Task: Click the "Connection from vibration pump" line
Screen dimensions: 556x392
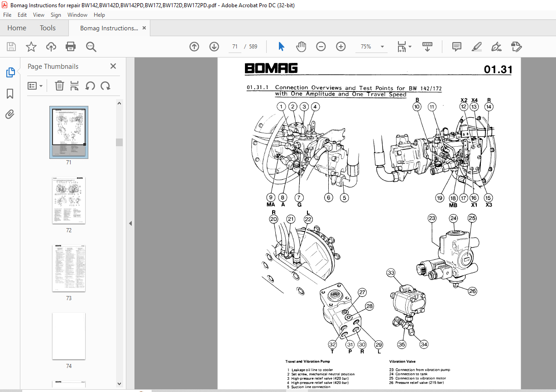Action: tap(420, 370)
